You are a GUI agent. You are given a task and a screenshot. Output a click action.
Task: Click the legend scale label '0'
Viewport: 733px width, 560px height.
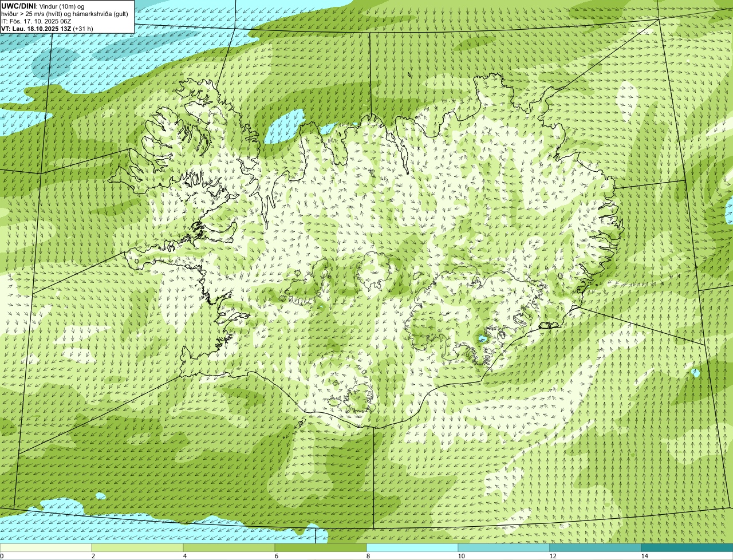tap(2, 556)
